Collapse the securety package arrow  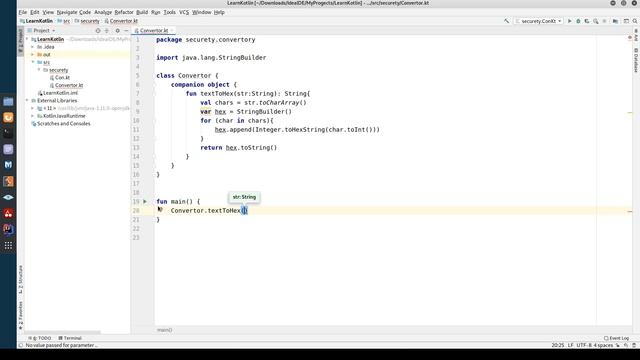tap(39, 70)
